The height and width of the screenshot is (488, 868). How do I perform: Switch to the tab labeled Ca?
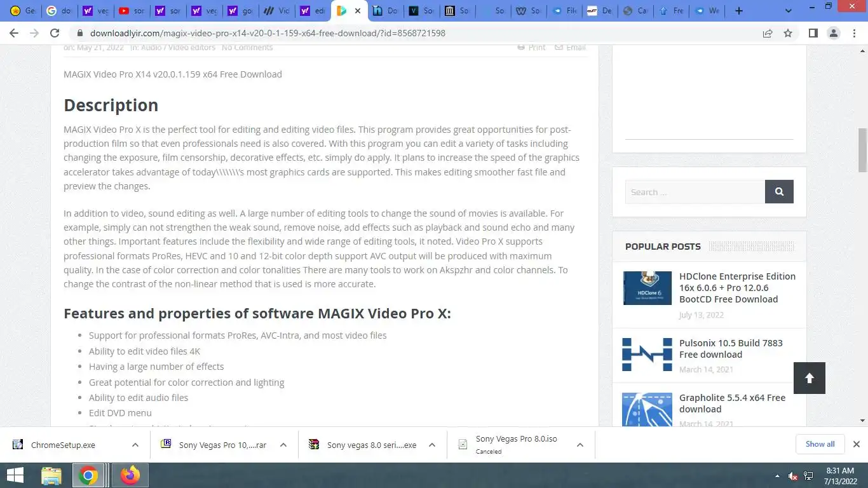[636, 11]
